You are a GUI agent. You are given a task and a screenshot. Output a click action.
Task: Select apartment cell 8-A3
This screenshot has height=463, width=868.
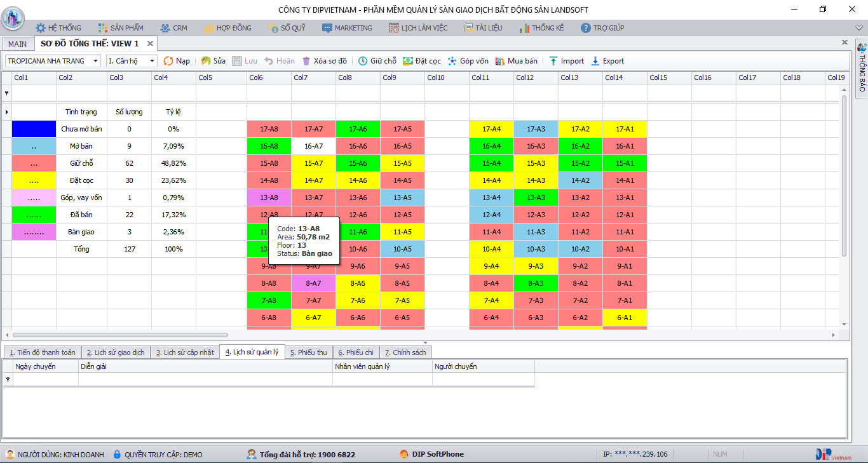coord(536,283)
